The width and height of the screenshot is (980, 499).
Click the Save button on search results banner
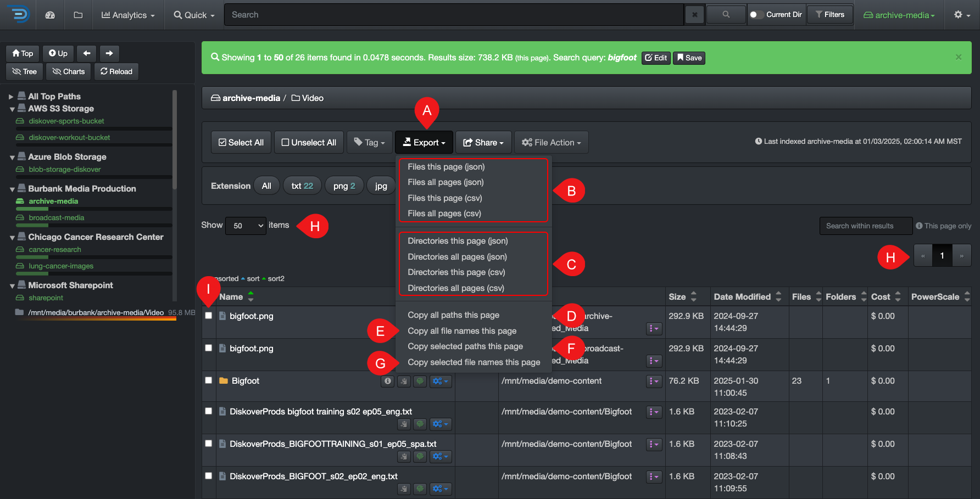(689, 58)
